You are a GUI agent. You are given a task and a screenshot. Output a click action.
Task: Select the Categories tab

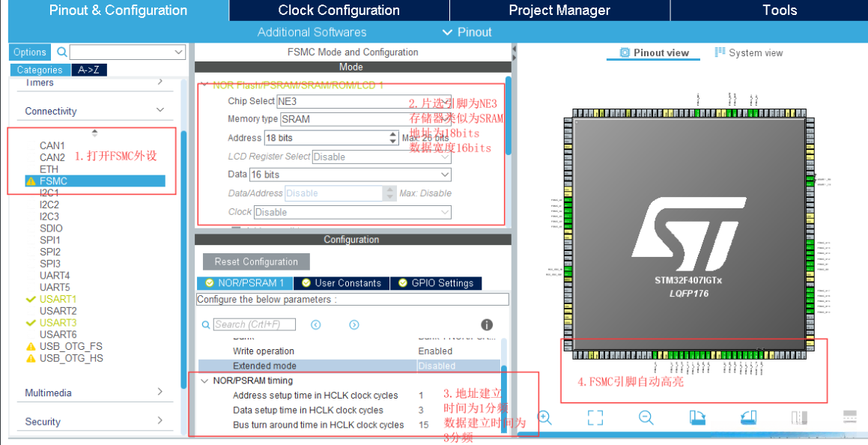coord(40,70)
